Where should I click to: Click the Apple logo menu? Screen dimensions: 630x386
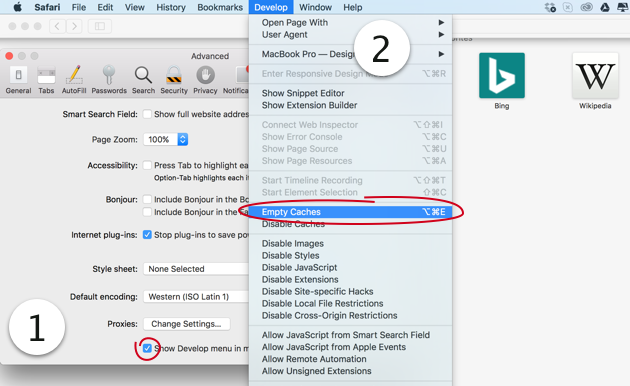tap(18, 7)
